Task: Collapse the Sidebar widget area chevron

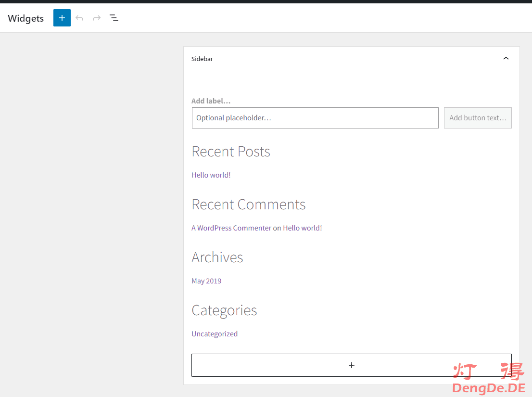Action: pos(506,59)
